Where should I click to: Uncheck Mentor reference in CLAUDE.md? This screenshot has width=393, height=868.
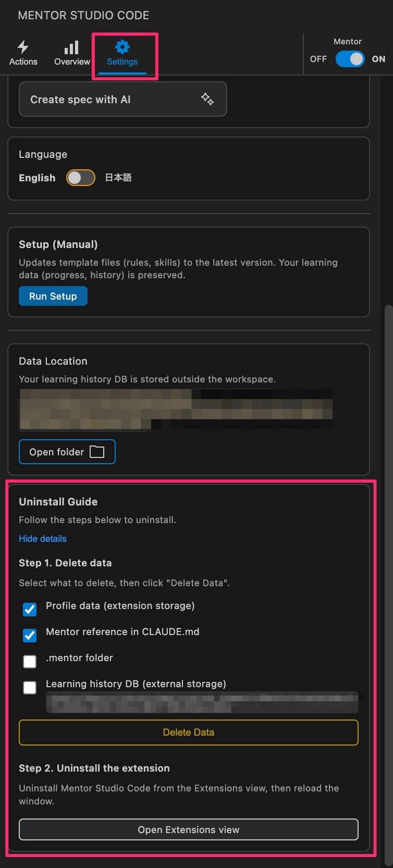pos(29,635)
